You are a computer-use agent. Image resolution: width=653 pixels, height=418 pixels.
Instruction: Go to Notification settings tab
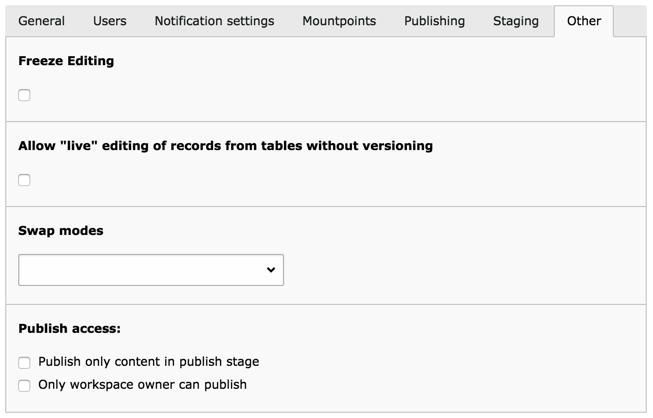[x=214, y=21]
